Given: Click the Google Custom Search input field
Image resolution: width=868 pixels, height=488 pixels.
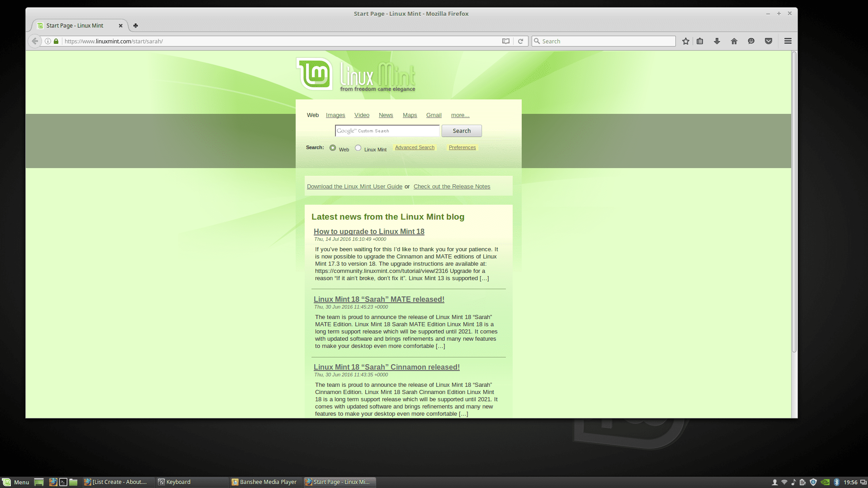Looking at the screenshot, I should point(387,131).
